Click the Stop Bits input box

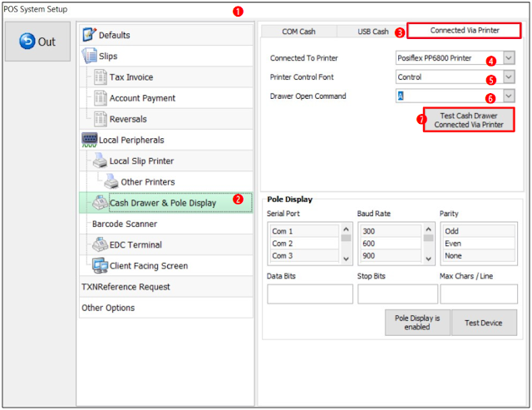[397, 294]
